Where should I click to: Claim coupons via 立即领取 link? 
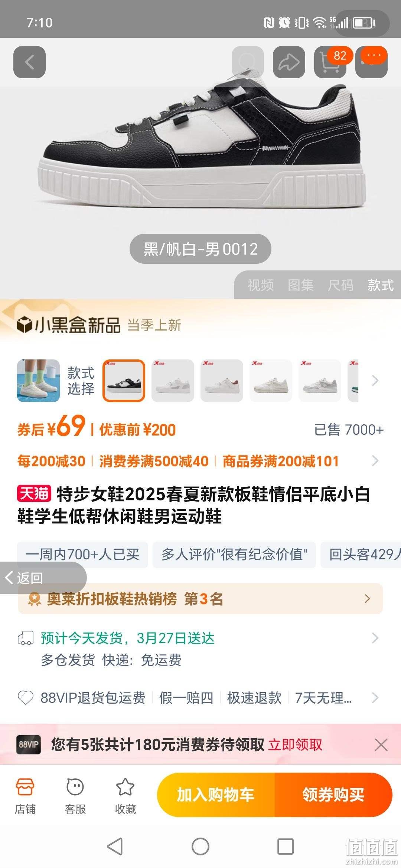(295, 744)
